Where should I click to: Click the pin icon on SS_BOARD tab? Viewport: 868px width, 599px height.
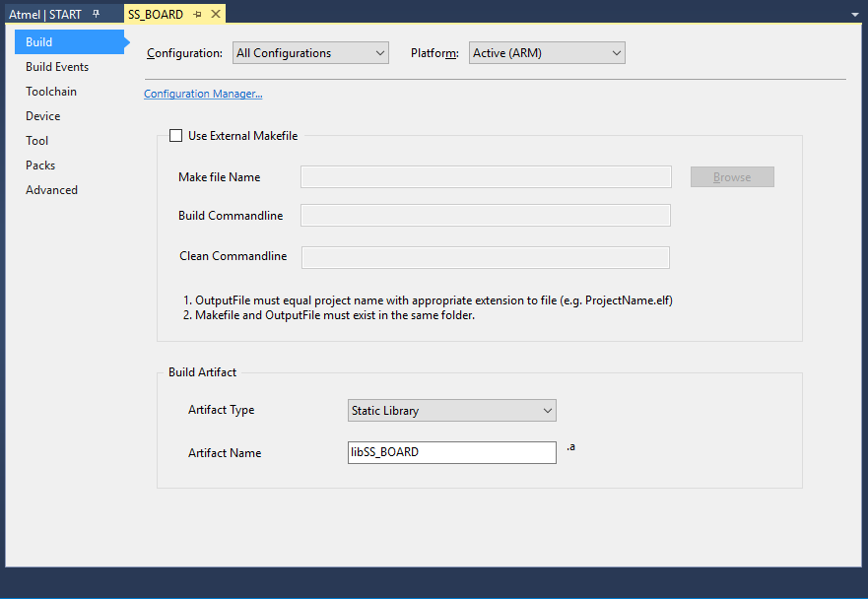click(198, 15)
